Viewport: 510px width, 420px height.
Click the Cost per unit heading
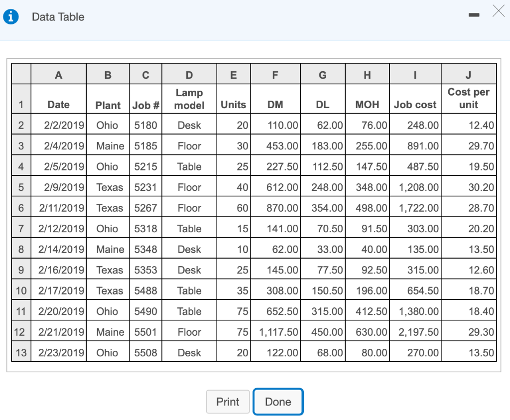[469, 99]
